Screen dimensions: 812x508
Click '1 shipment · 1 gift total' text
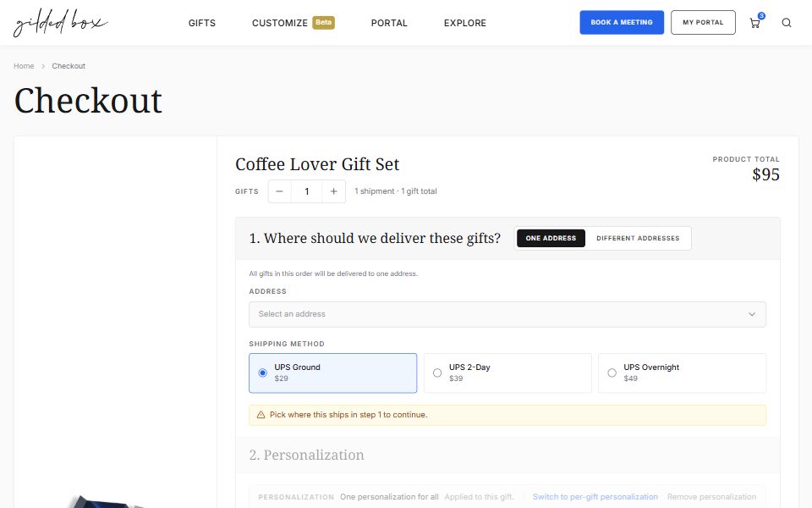tap(396, 191)
